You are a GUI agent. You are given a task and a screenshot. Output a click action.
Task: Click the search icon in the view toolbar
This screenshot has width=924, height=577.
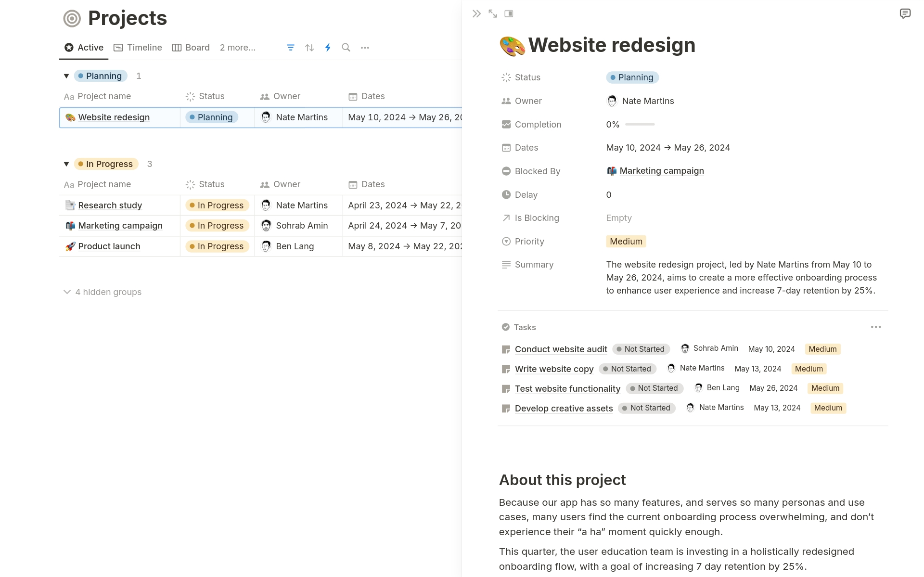346,47
